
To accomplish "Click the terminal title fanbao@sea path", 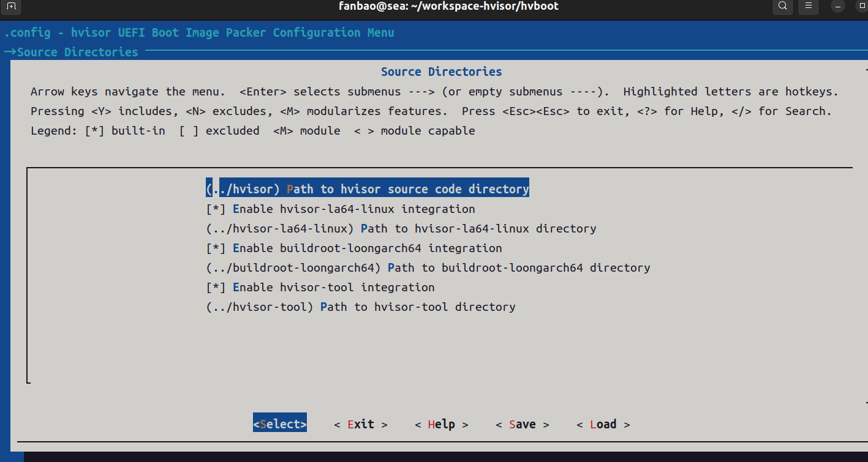I will point(448,6).
